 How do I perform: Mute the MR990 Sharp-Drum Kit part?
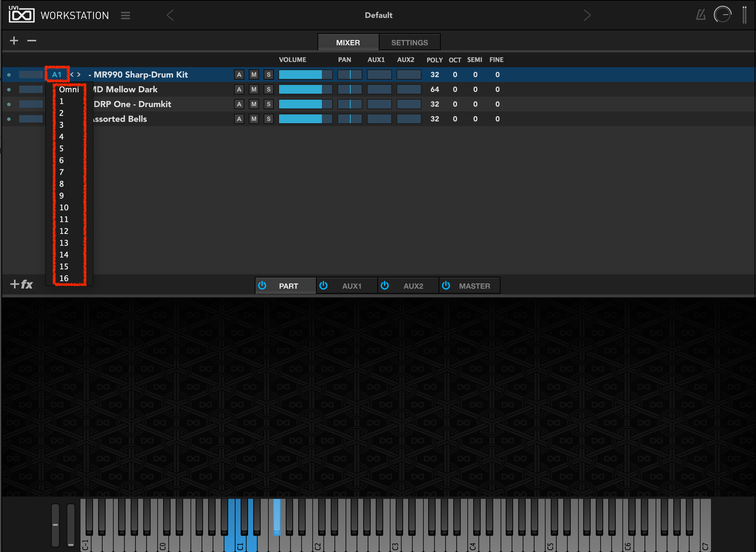tap(254, 75)
